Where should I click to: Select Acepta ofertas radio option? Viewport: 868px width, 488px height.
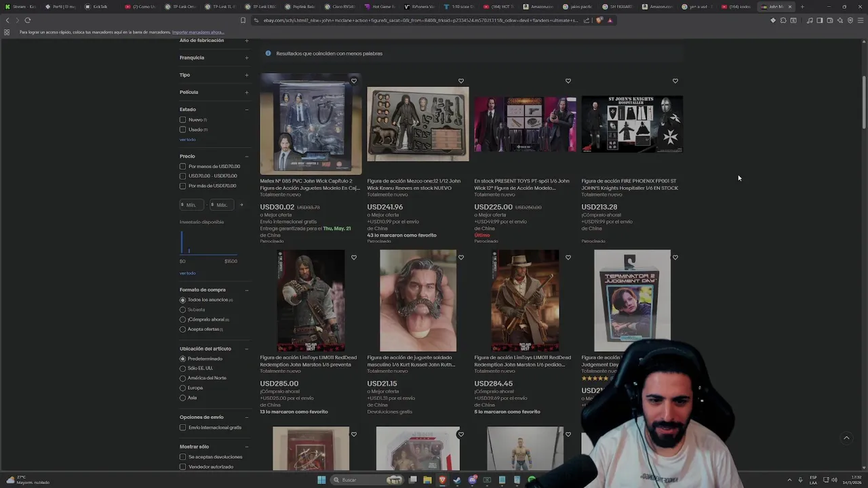[182, 329]
